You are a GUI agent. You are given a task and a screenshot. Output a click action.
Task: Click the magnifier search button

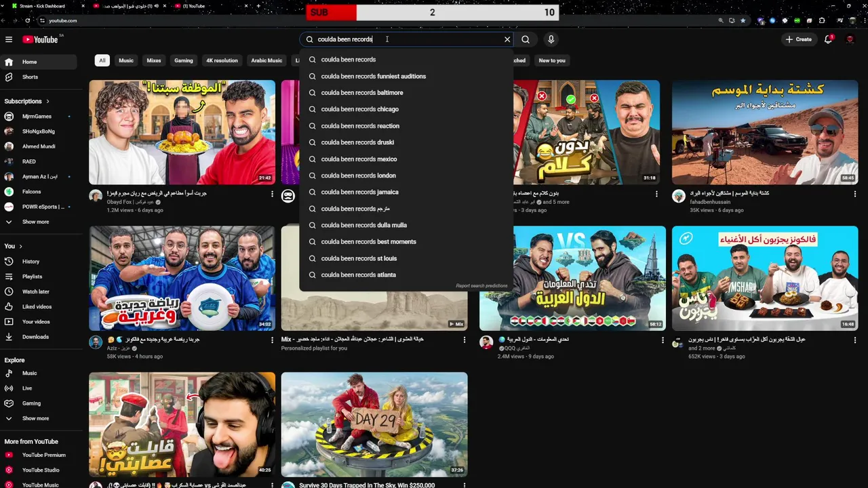coord(526,39)
